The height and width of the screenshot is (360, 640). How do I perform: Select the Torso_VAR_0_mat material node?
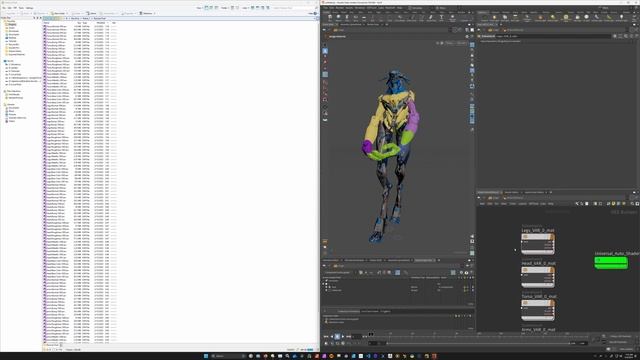(x=538, y=309)
